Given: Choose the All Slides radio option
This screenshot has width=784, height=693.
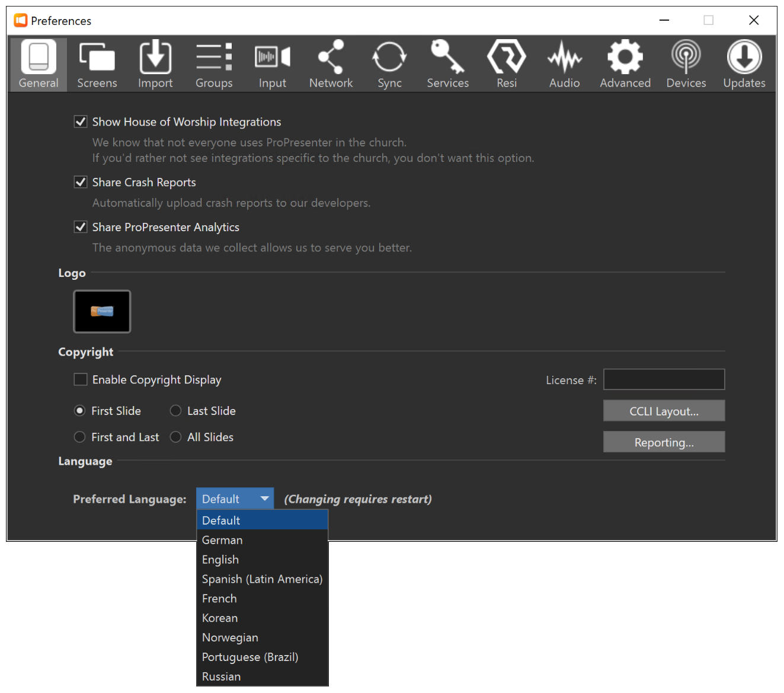Looking at the screenshot, I should coord(175,437).
